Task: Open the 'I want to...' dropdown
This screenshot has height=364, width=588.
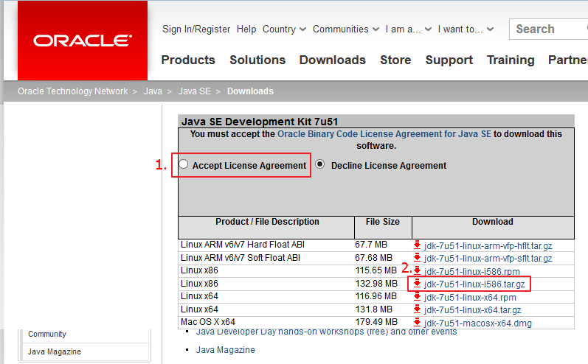Action: pos(466,29)
